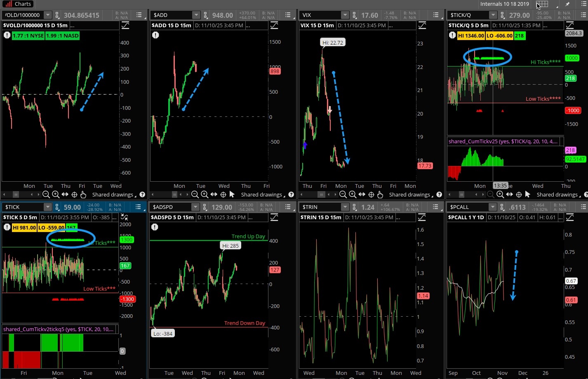Toggle auto-scale icon on $TICK chart
The width and height of the screenshot is (588, 379).
point(125,217)
